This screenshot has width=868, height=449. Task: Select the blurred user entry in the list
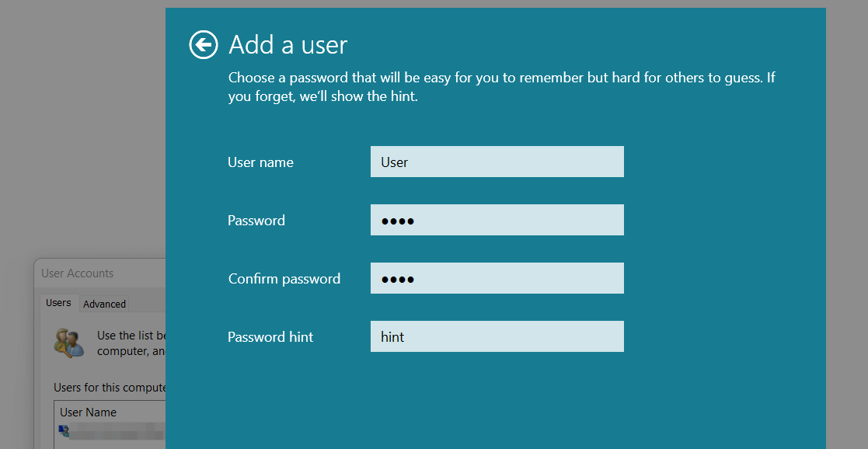point(113,431)
